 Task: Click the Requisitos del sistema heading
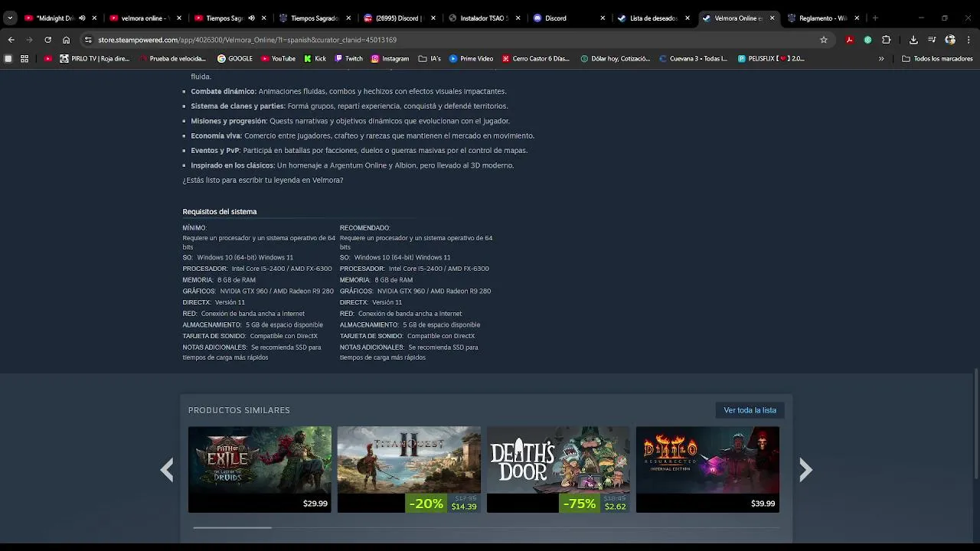(220, 211)
